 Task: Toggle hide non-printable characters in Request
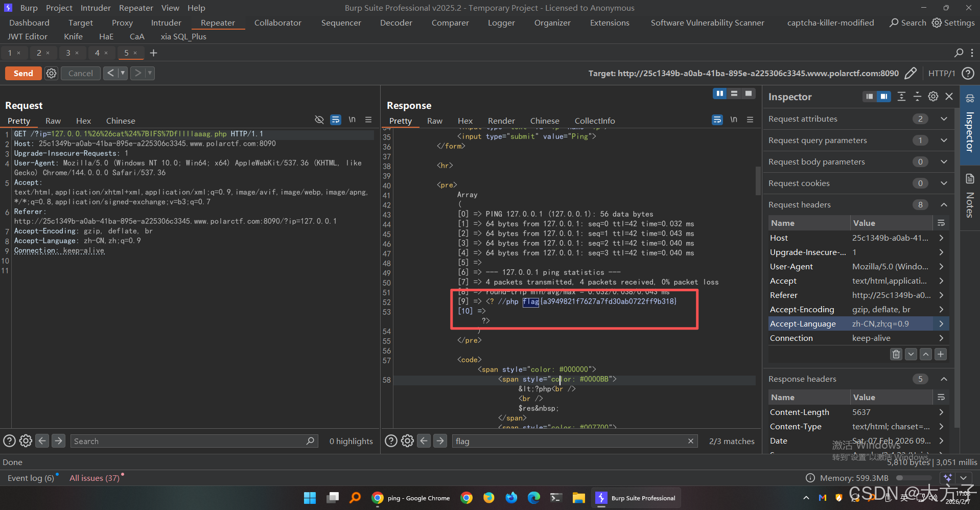point(319,120)
